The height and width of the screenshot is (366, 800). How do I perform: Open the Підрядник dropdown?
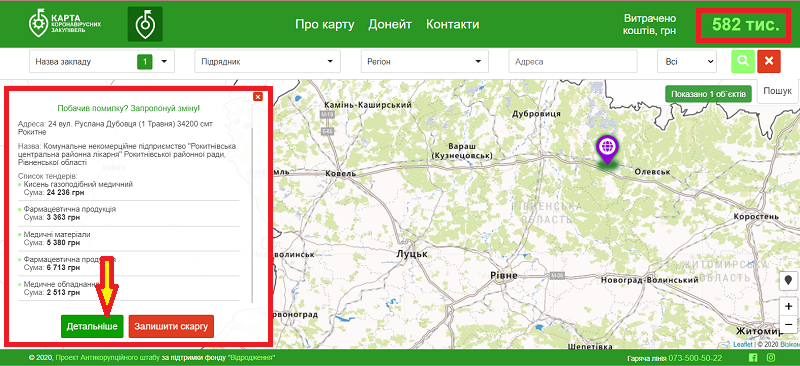coord(267,61)
